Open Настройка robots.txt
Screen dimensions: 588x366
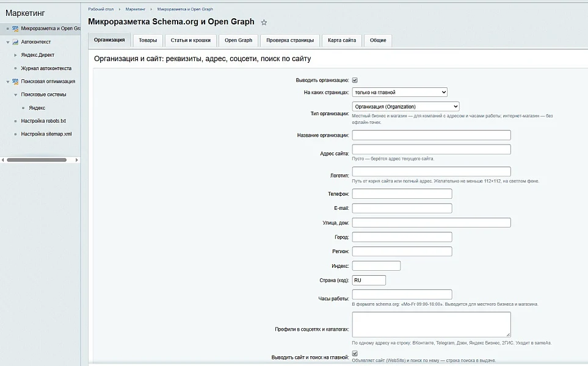[43, 121]
